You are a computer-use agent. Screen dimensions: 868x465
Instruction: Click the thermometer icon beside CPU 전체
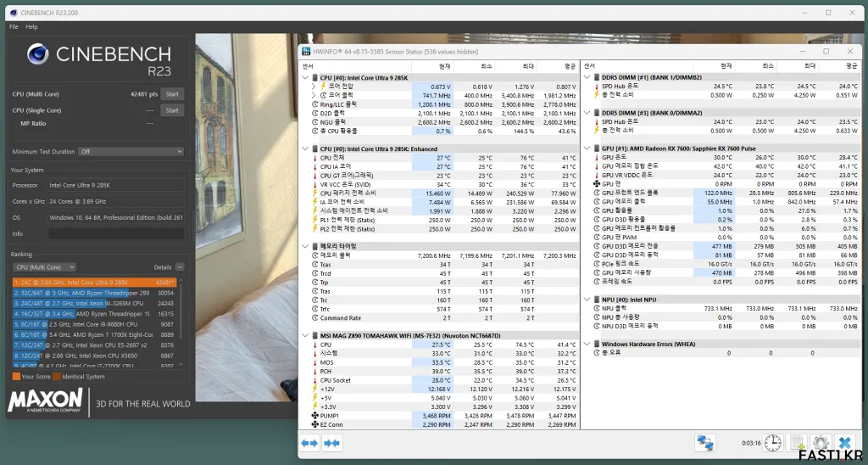pyautogui.click(x=315, y=158)
